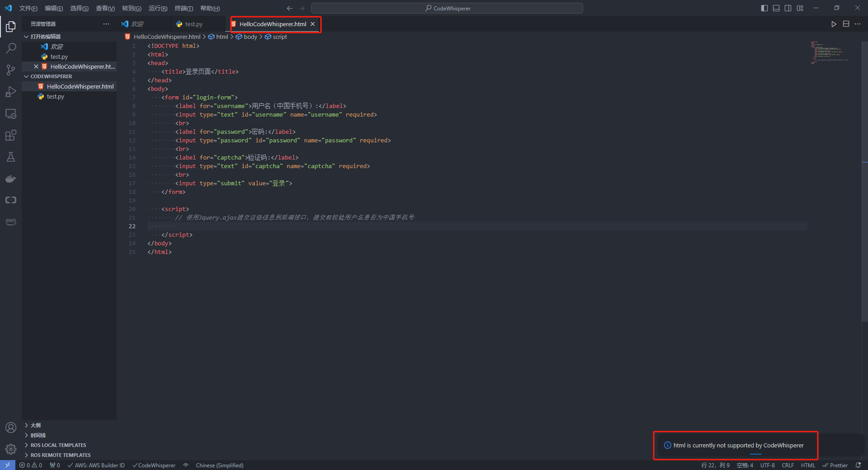This screenshot has width=868, height=470.
Task: Customize layout icon in title bar
Action: pyautogui.click(x=800, y=8)
